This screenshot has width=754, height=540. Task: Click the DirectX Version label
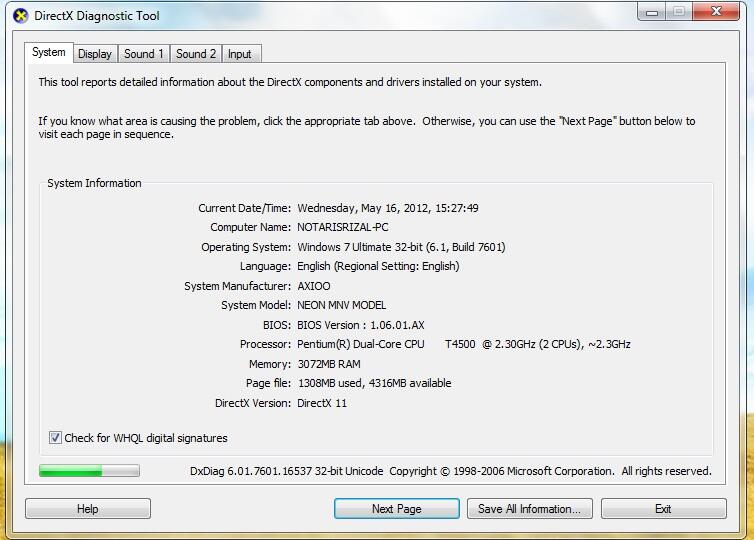coord(253,403)
